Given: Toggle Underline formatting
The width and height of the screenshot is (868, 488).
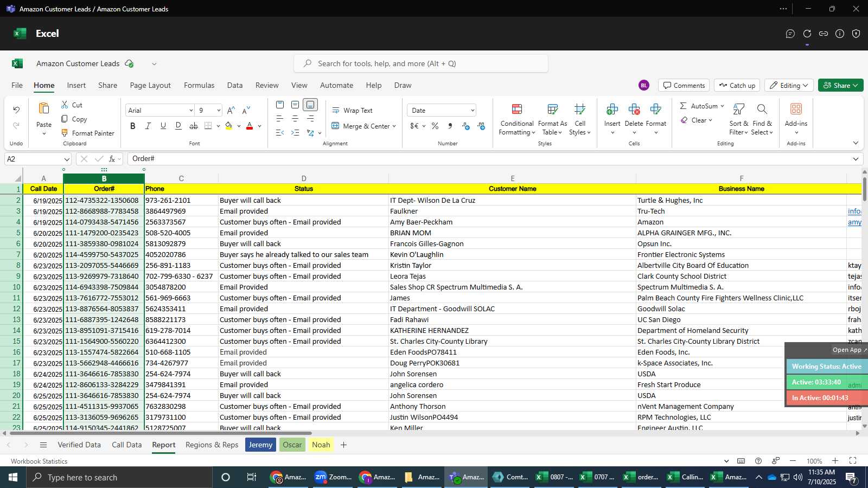Looking at the screenshot, I should 163,126.
